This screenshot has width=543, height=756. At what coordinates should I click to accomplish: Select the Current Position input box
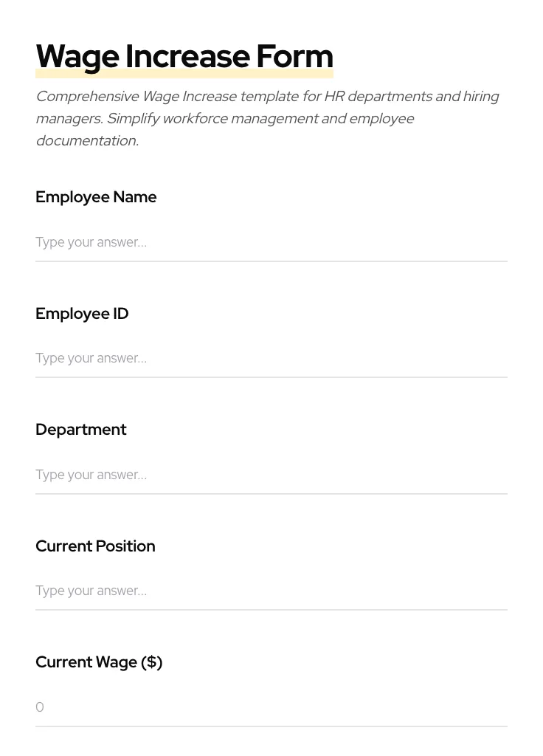(x=271, y=591)
